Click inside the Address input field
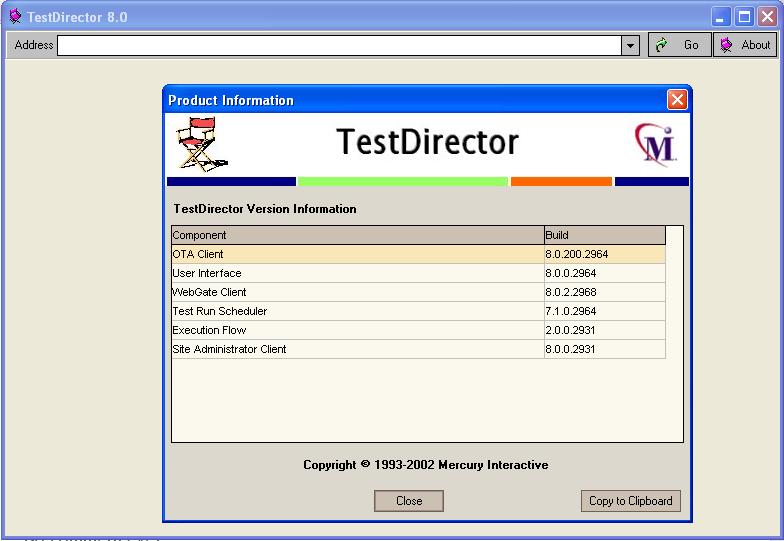Image resolution: width=784 pixels, height=541 pixels. click(x=340, y=46)
